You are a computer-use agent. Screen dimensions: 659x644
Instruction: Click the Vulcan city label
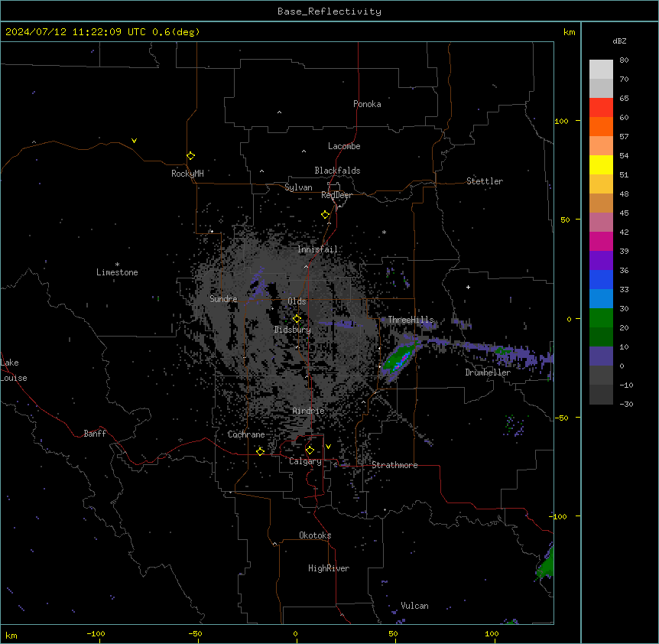coord(415,606)
